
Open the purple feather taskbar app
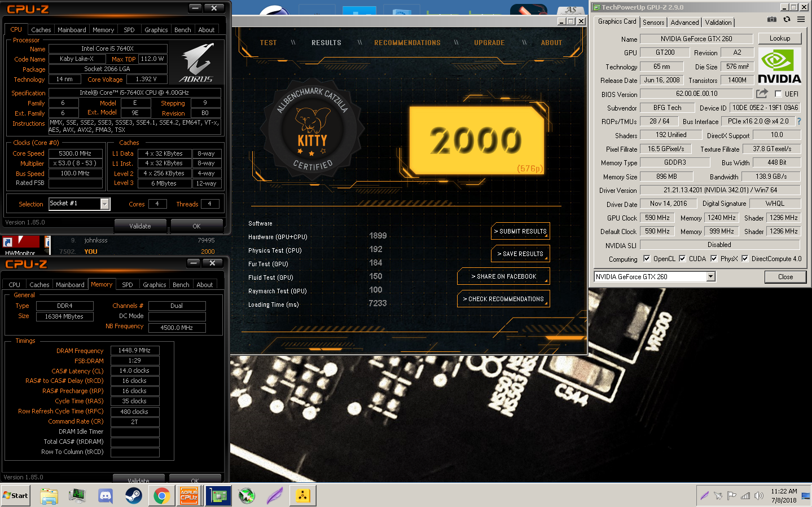pyautogui.click(x=275, y=496)
